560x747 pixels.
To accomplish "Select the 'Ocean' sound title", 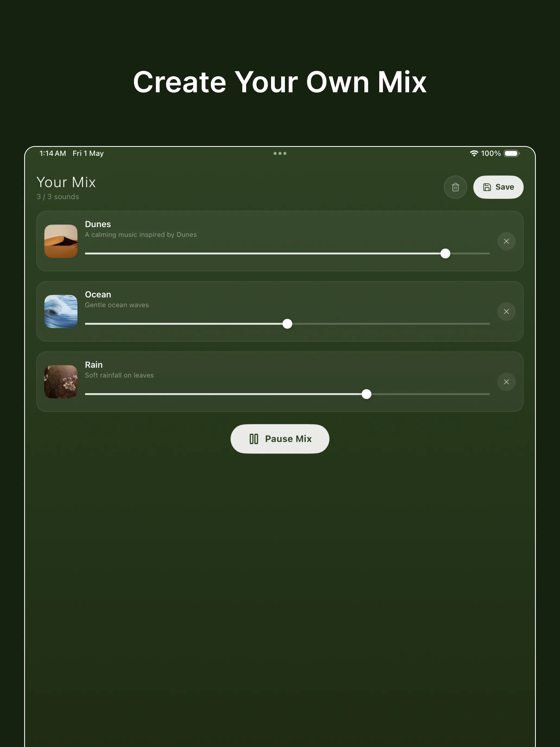I will coord(98,295).
